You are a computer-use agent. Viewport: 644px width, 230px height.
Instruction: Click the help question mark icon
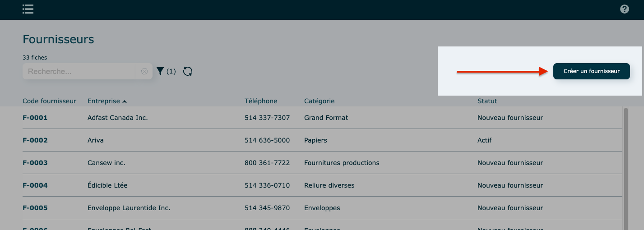click(624, 9)
